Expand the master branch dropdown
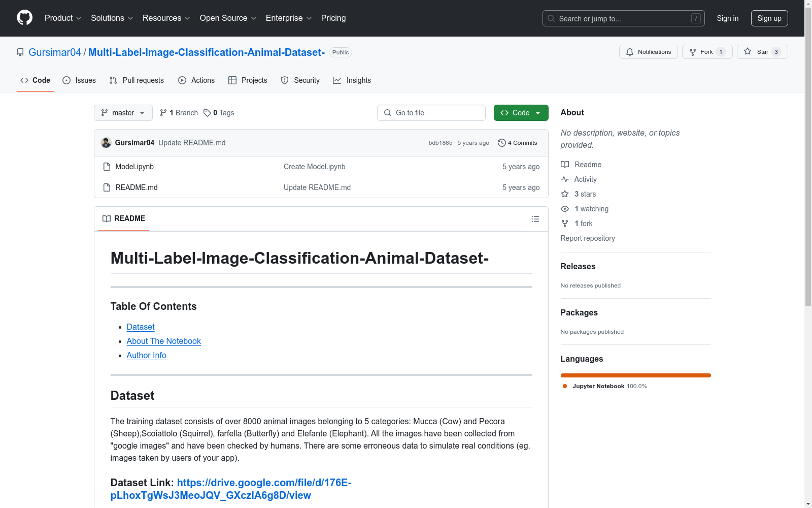Screen dimensions: 812x508 pos(123,113)
